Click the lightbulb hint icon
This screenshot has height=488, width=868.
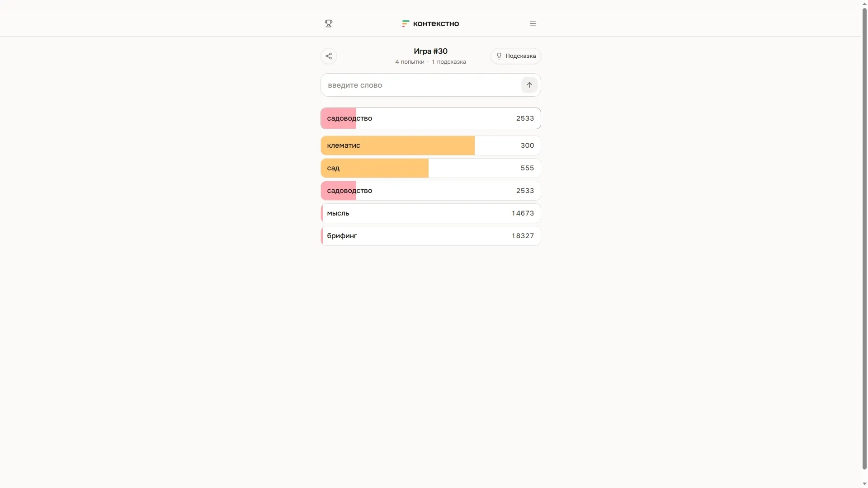tap(499, 56)
